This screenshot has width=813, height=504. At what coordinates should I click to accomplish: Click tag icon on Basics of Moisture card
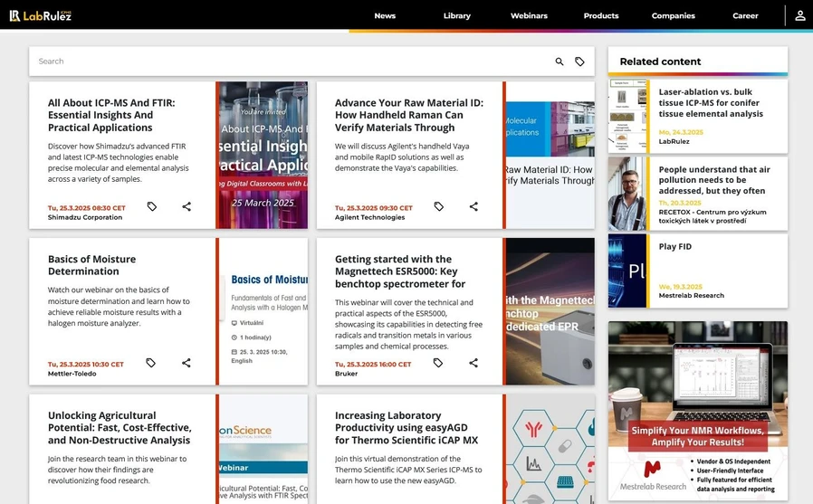tap(151, 363)
